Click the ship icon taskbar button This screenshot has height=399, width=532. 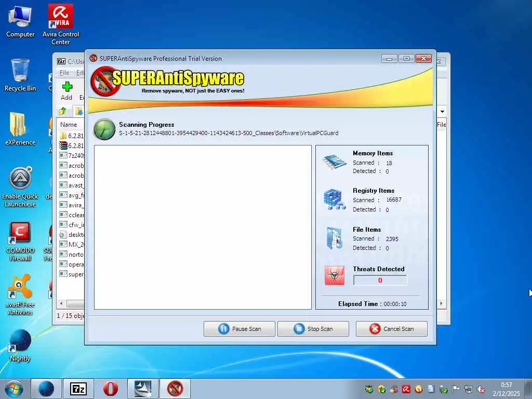click(x=142, y=389)
